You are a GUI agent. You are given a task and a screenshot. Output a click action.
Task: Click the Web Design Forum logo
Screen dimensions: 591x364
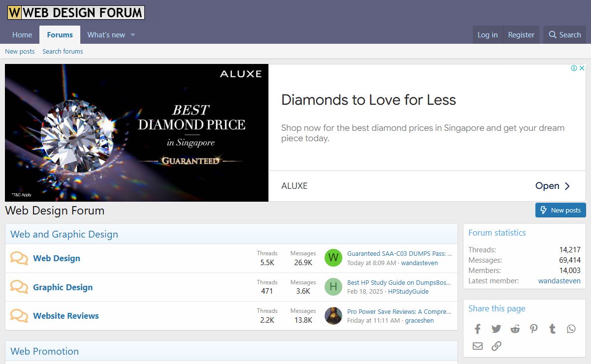point(76,12)
